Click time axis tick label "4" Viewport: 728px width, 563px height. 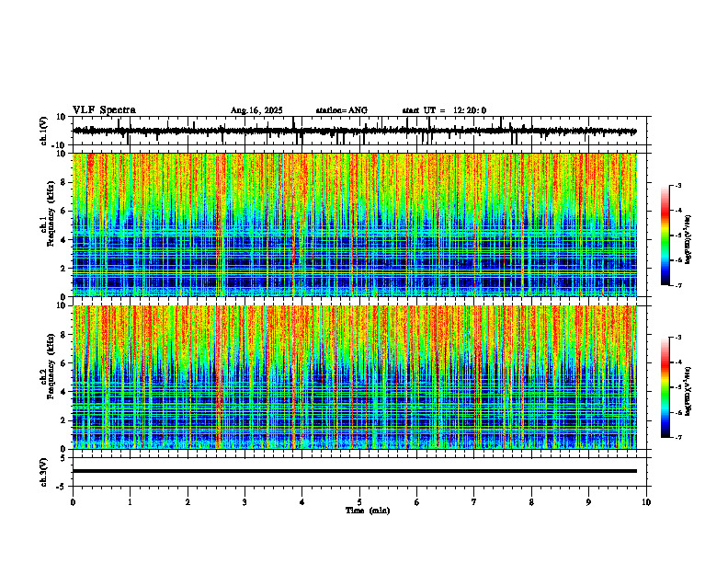[302, 502]
